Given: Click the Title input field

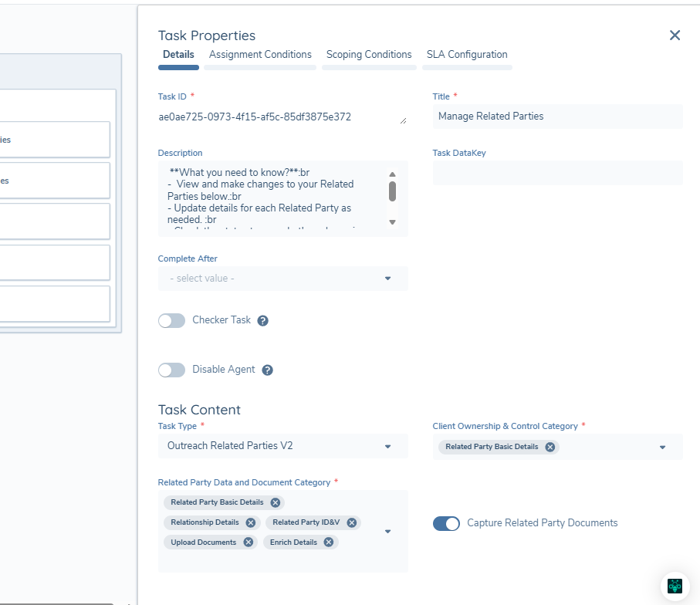Looking at the screenshot, I should [x=557, y=117].
